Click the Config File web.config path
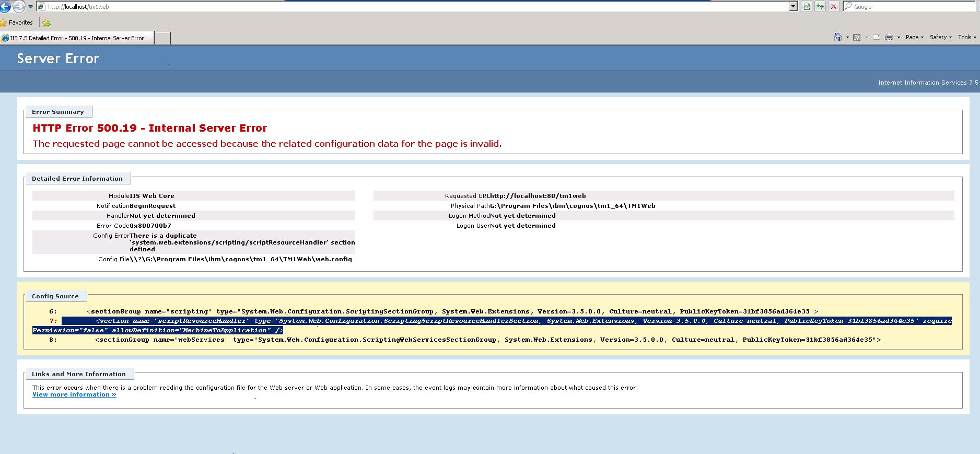The height and width of the screenshot is (454, 980). (x=241, y=259)
